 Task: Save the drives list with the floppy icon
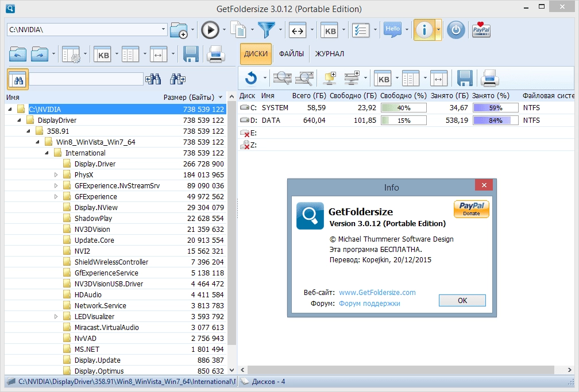(x=465, y=78)
